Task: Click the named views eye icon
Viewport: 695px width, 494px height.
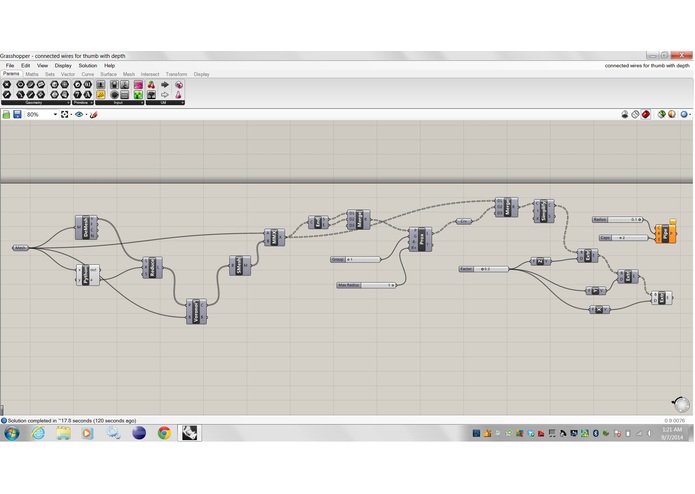Action: tap(79, 115)
